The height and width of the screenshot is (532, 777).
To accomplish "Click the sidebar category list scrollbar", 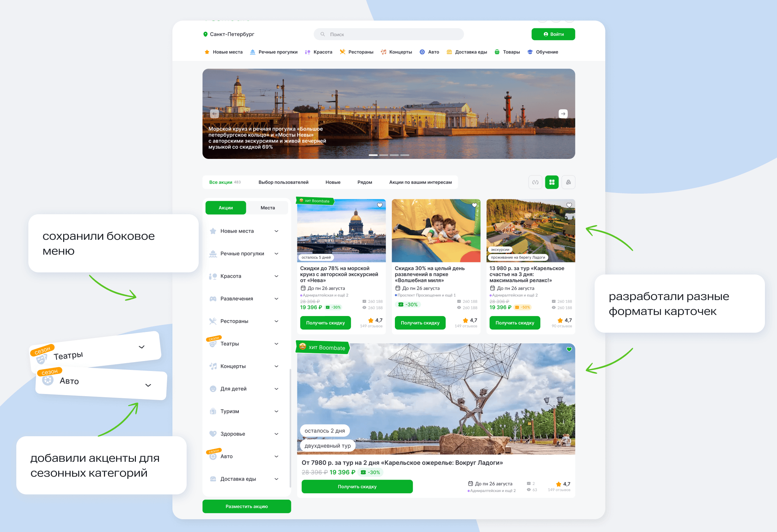I will point(290,428).
